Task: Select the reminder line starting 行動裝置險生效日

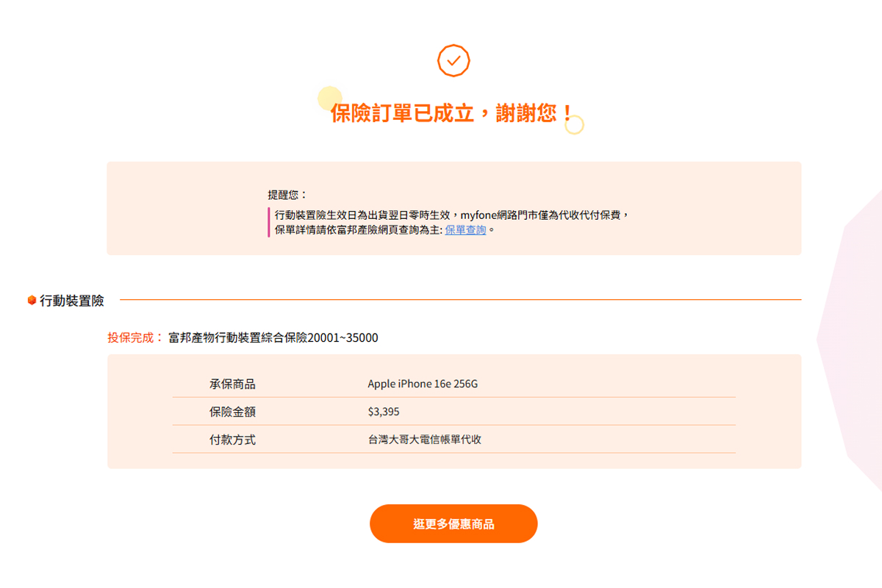Action: pyautogui.click(x=453, y=215)
